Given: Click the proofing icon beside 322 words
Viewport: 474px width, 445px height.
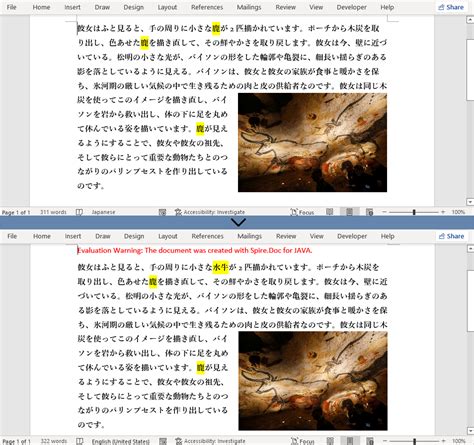Looking at the screenshot, I should (80, 441).
